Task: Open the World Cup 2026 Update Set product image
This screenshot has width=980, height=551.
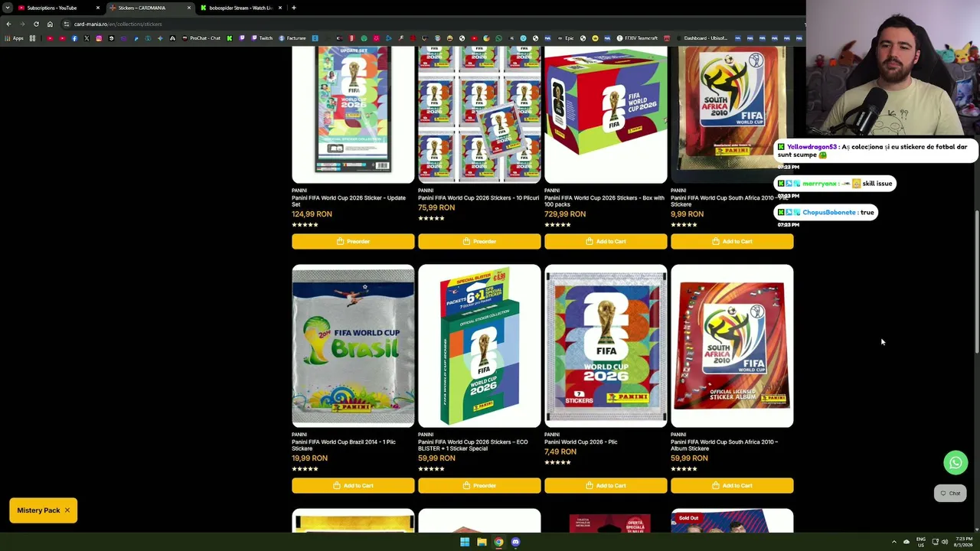Action: coord(353,114)
